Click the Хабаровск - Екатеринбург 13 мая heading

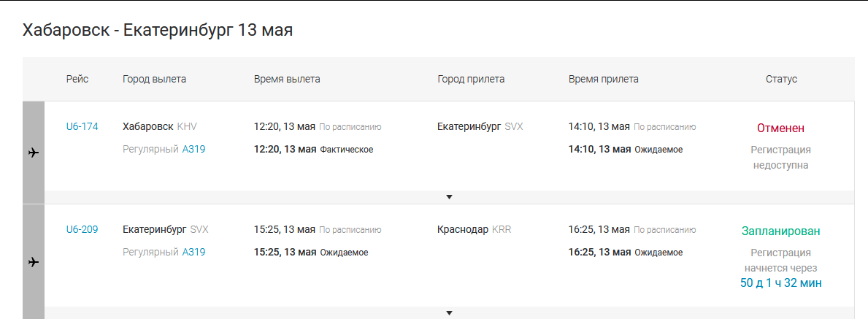(158, 30)
